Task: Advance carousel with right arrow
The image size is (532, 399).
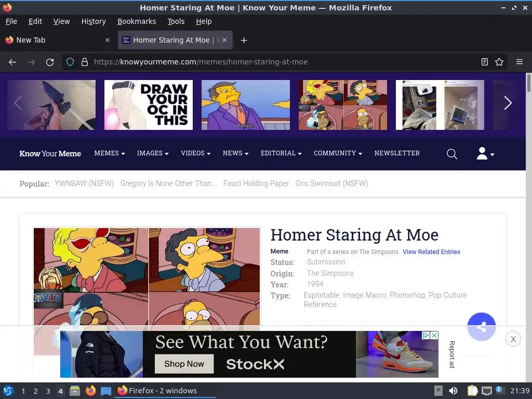Action: coord(508,103)
